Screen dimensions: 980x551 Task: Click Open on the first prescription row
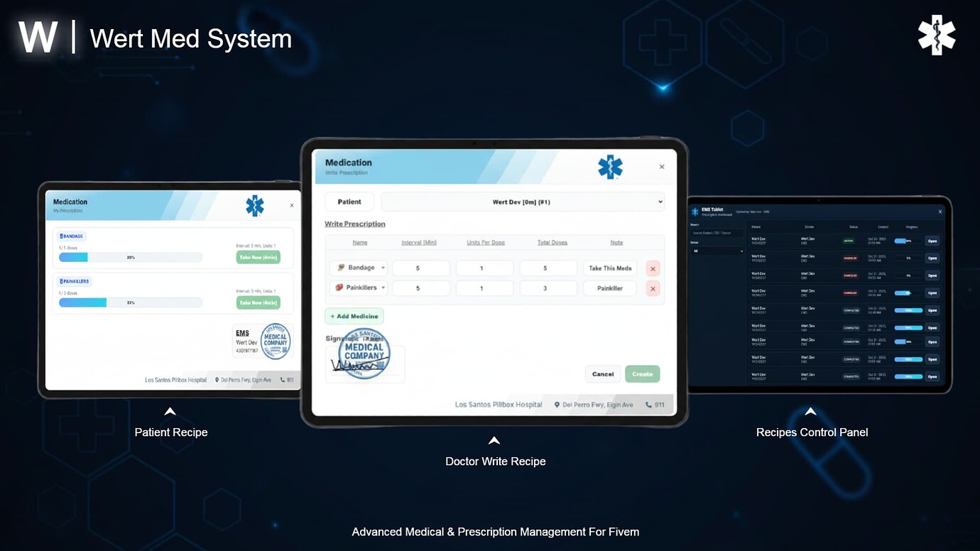tap(932, 241)
